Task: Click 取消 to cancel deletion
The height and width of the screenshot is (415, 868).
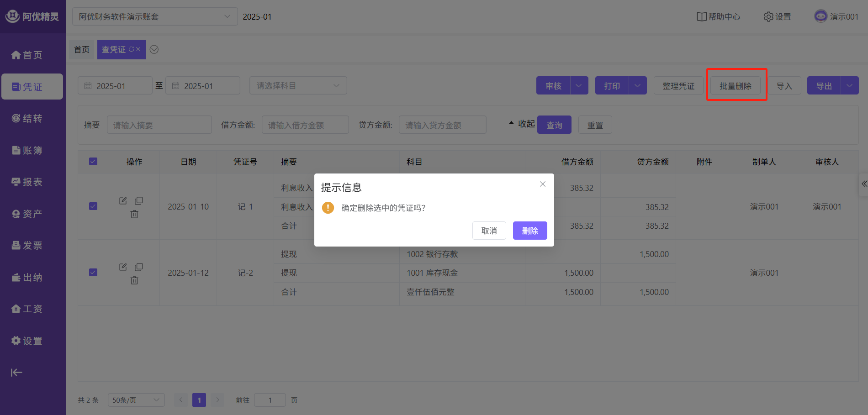Action: pyautogui.click(x=489, y=231)
